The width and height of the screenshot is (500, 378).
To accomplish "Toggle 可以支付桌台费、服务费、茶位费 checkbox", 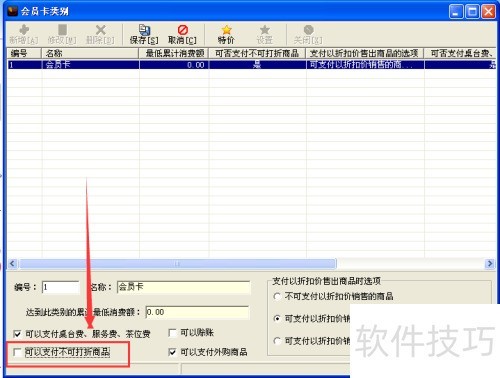I will pyautogui.click(x=17, y=334).
